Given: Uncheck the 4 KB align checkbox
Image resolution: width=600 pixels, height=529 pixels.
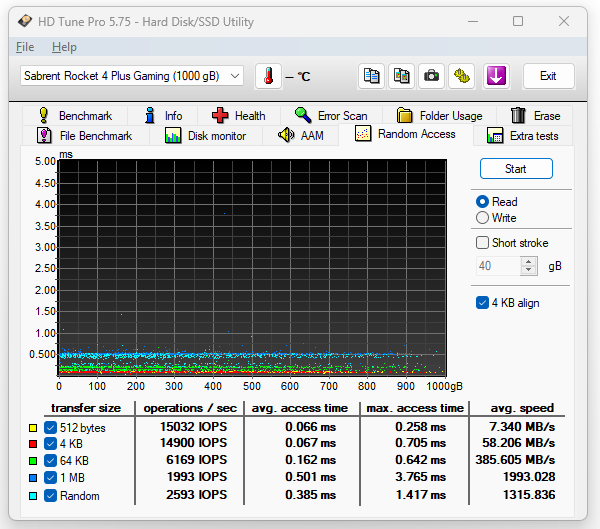Looking at the screenshot, I should tap(482, 303).
